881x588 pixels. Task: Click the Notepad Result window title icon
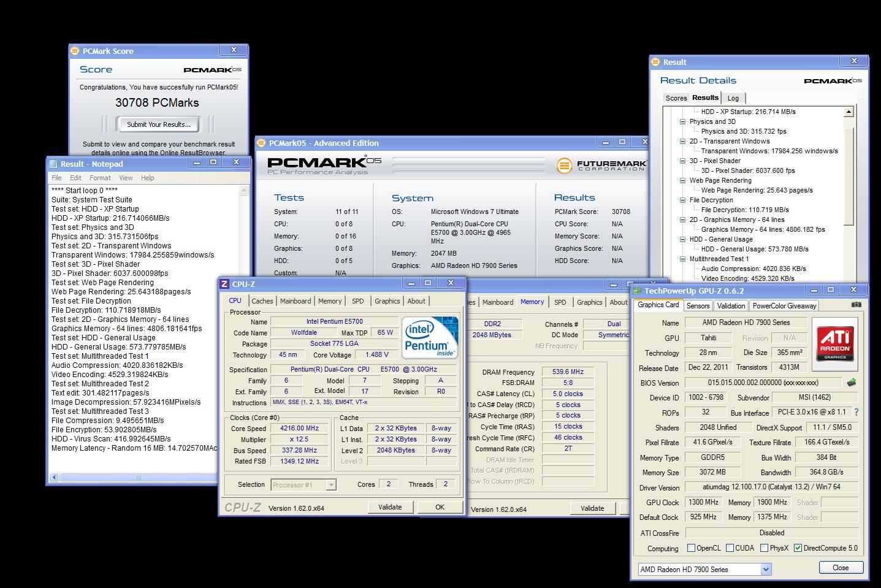(x=53, y=164)
